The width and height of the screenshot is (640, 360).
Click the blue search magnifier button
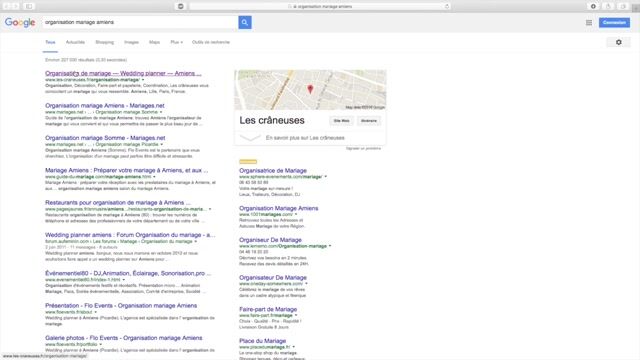245,22
